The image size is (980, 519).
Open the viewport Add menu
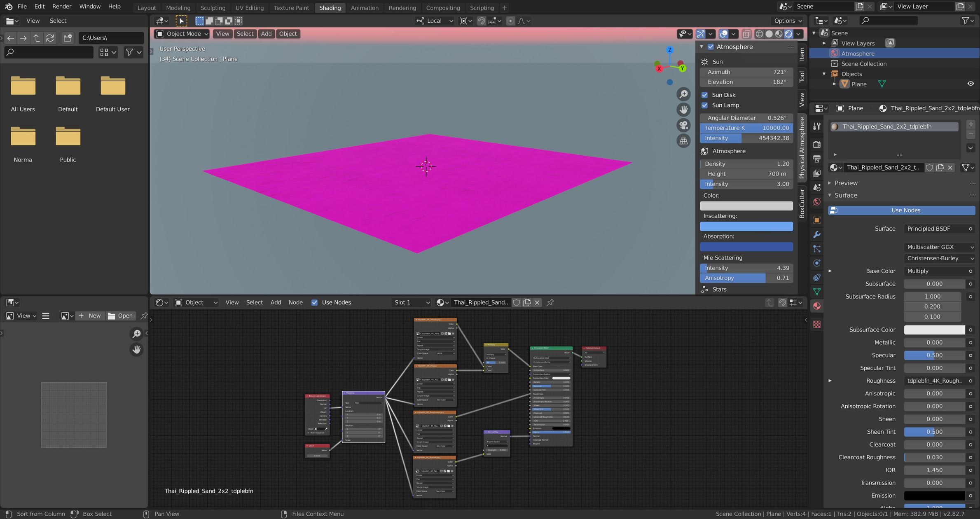(x=266, y=34)
